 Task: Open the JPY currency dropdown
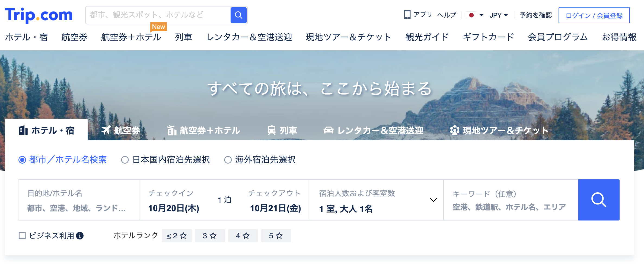[499, 15]
